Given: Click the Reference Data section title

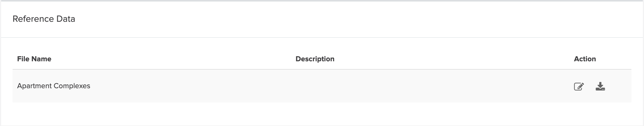Looking at the screenshot, I should 44,19.
